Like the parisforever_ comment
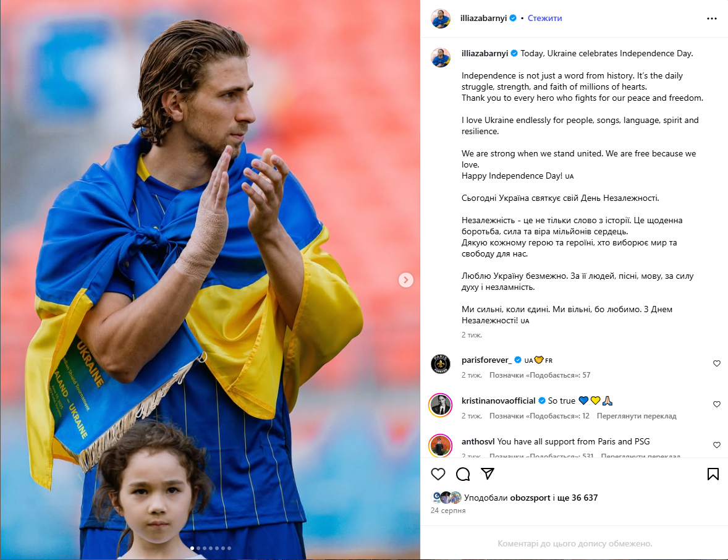 tap(717, 363)
